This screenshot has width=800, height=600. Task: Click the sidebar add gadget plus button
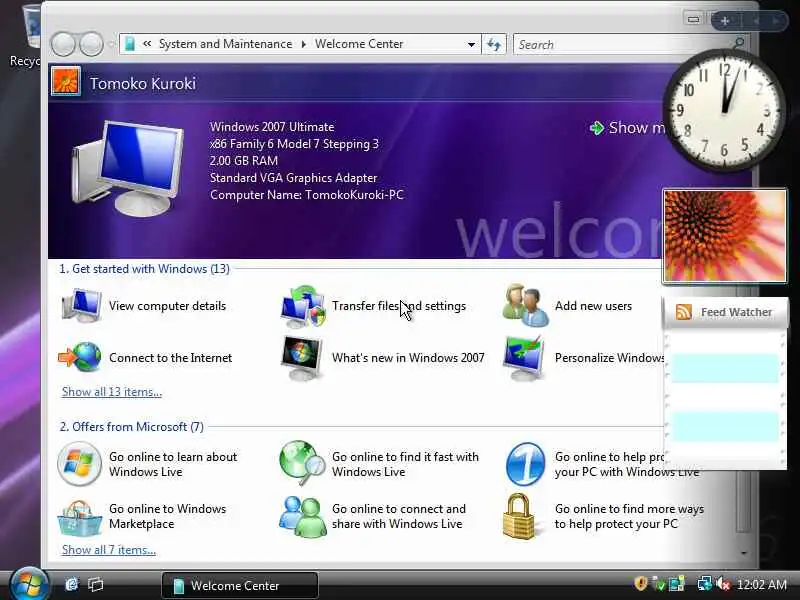tap(725, 21)
